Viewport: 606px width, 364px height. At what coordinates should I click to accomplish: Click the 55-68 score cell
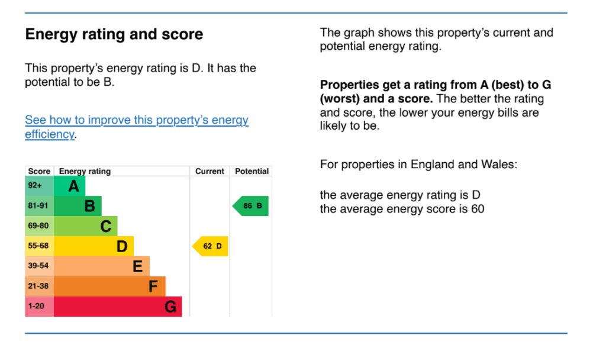[x=39, y=246]
